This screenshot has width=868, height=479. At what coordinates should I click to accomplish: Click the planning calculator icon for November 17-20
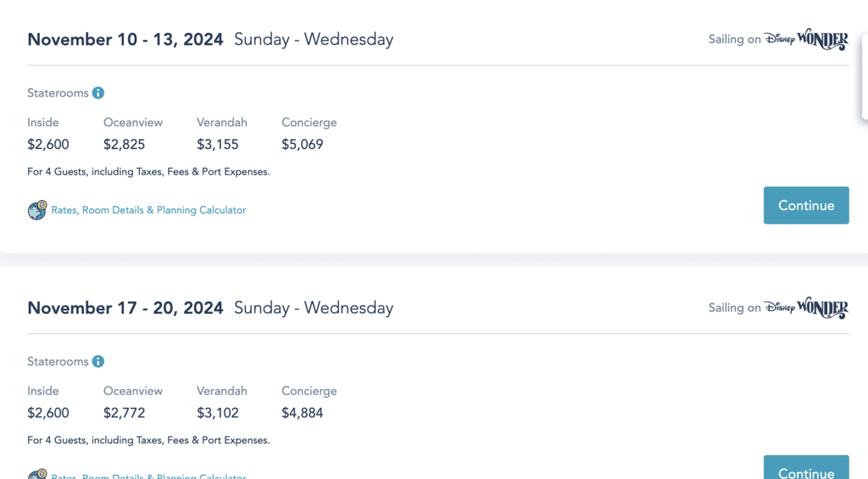36,475
